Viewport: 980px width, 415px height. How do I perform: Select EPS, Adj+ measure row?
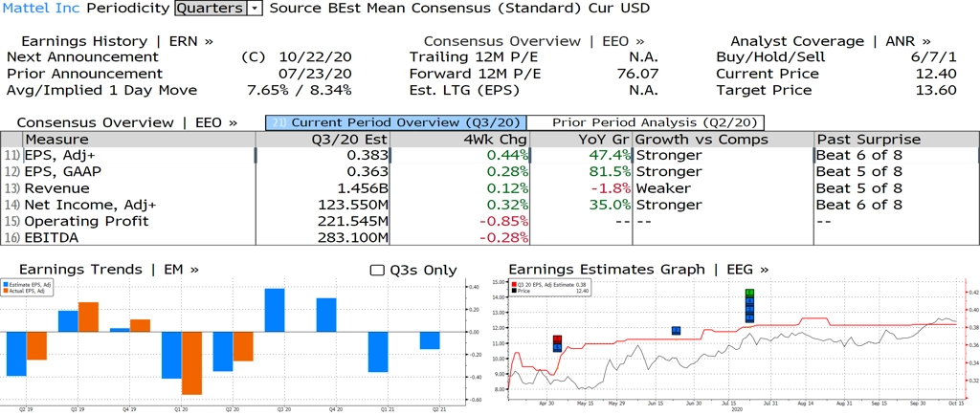(x=490, y=155)
